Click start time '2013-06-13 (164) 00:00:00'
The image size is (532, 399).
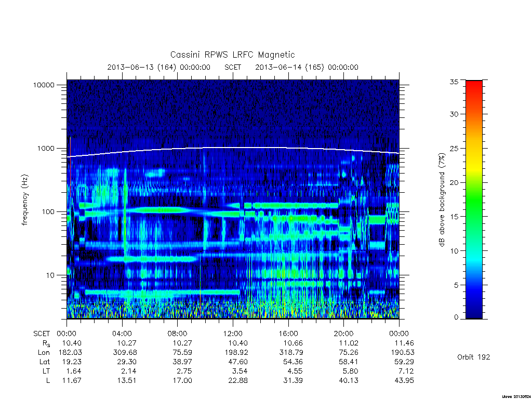click(159, 67)
